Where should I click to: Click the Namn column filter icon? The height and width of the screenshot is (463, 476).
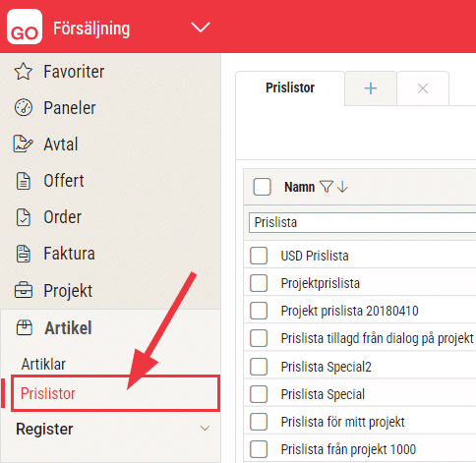point(327,187)
